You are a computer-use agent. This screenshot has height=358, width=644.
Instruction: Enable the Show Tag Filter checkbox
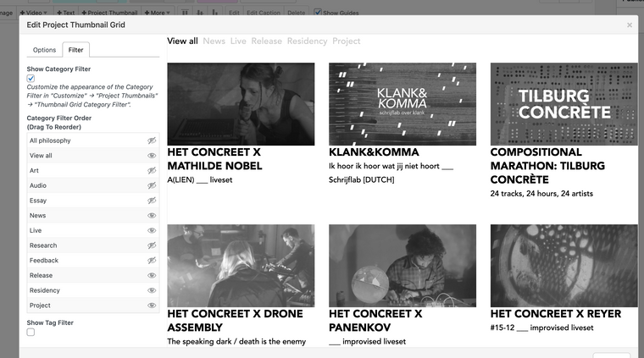(31, 333)
